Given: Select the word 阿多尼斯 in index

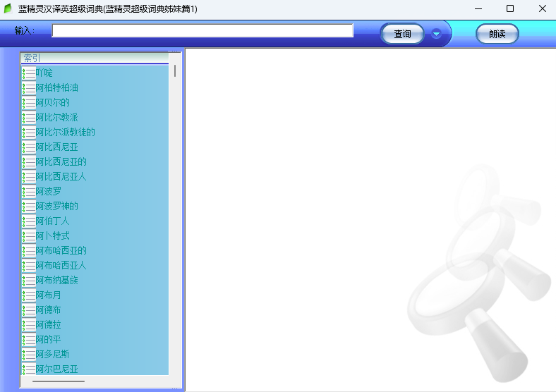Looking at the screenshot, I should click(x=52, y=355).
